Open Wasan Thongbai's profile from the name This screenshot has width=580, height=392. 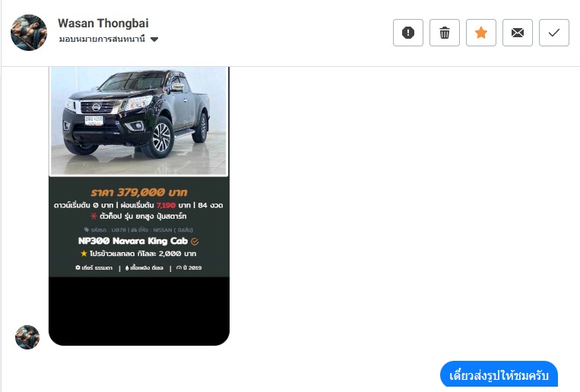tap(103, 24)
